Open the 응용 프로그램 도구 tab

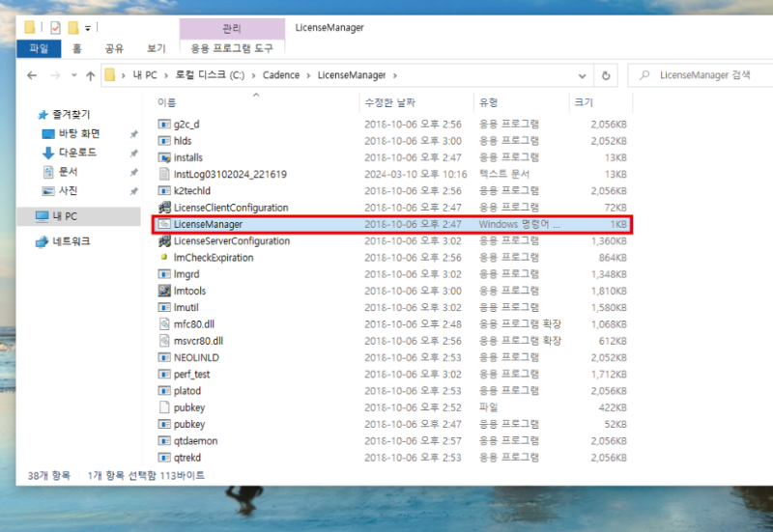pos(232,48)
